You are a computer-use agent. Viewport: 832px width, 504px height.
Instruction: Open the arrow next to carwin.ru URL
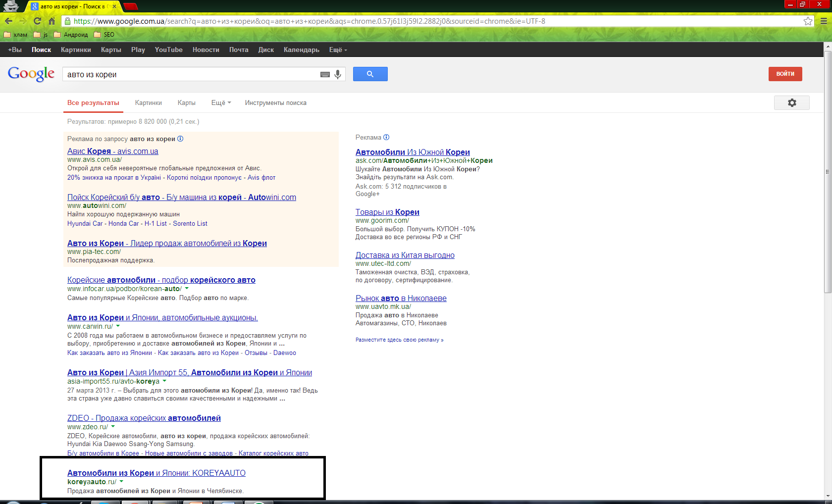click(118, 326)
